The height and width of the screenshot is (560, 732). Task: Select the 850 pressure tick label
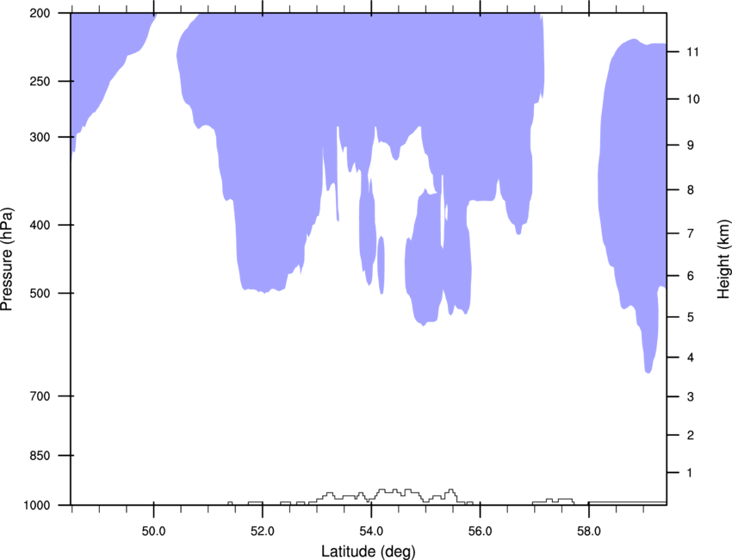pyautogui.click(x=40, y=456)
